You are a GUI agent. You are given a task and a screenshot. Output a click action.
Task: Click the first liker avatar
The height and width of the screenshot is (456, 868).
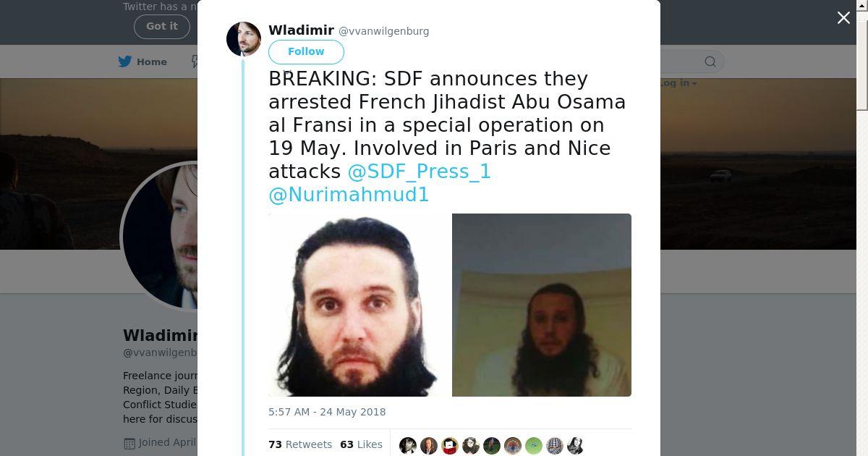coord(408,445)
